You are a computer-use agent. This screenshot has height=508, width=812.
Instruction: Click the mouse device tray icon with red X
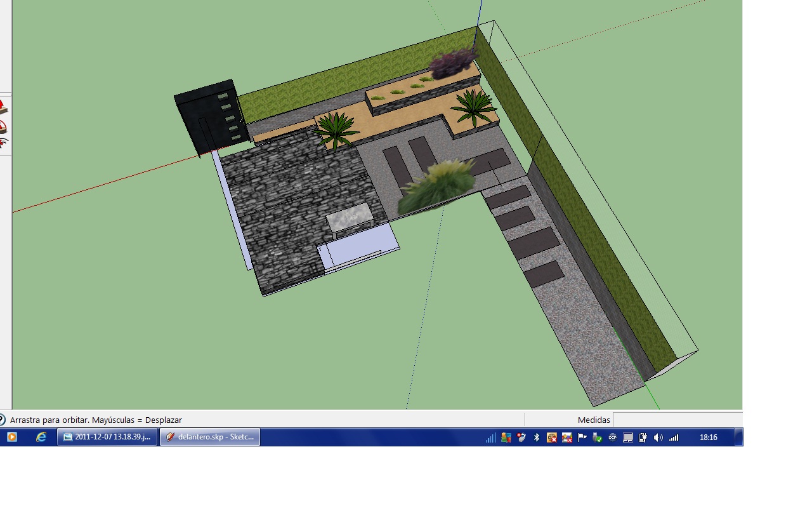pyautogui.click(x=521, y=438)
